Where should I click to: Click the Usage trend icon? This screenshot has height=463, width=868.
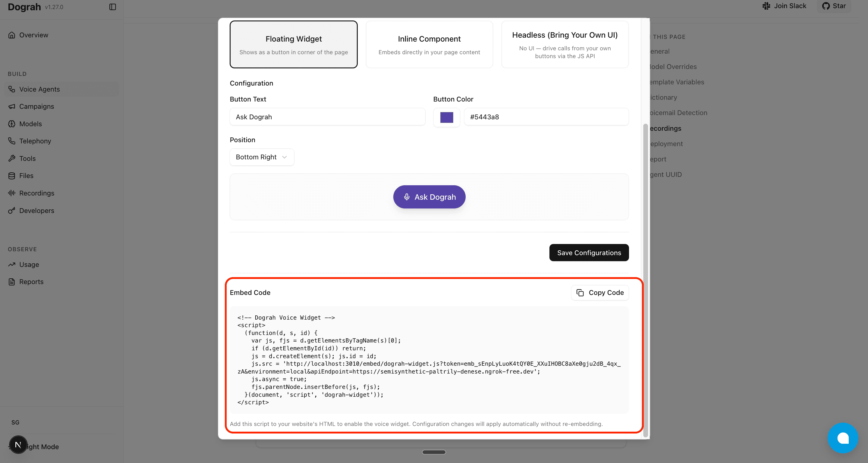[x=12, y=265]
